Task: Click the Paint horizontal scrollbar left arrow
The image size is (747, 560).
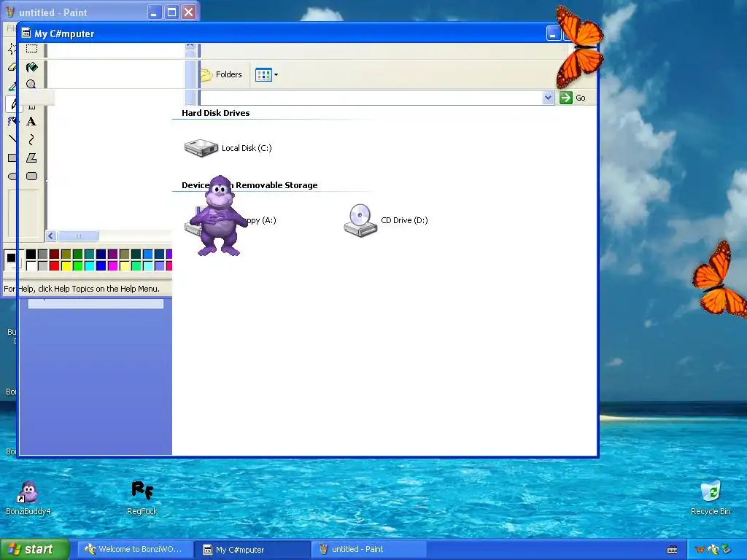Action: (51, 236)
